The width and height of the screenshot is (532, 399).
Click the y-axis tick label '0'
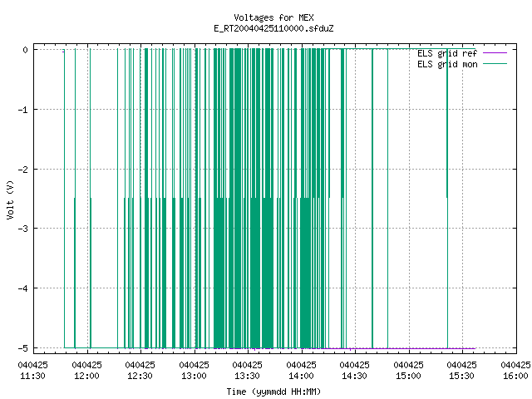pyautogui.click(x=26, y=50)
